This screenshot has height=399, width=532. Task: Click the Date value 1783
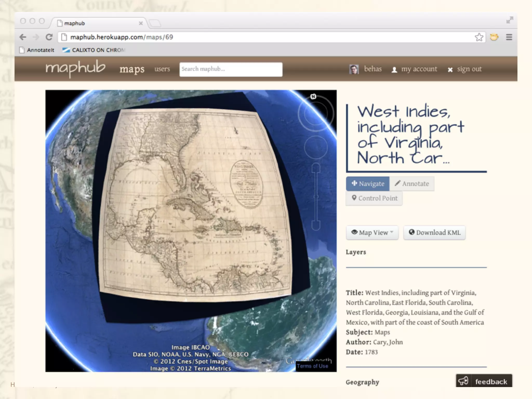[371, 352]
